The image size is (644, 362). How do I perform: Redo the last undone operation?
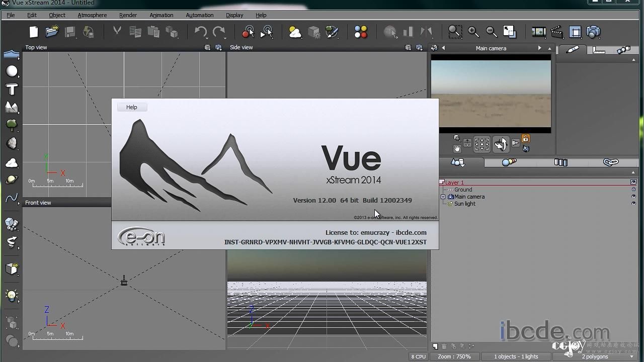tap(219, 32)
